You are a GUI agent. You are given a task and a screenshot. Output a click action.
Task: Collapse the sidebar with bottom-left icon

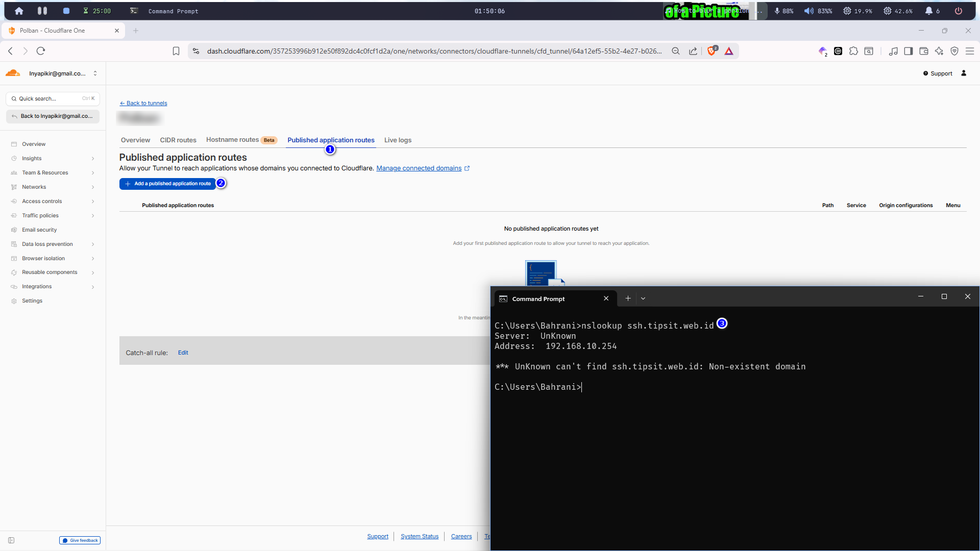pyautogui.click(x=11, y=540)
